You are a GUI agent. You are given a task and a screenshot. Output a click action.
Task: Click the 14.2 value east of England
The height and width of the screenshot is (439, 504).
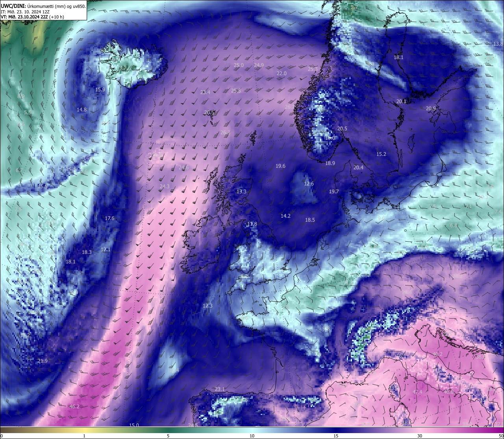coord(285,216)
